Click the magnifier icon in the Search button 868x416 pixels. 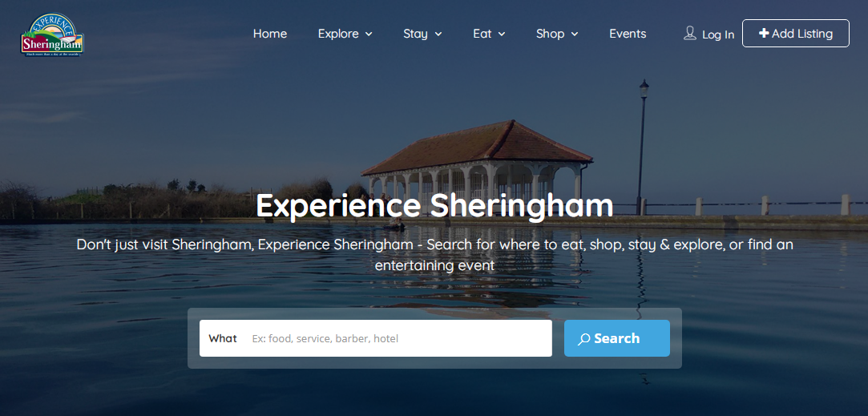[584, 339]
